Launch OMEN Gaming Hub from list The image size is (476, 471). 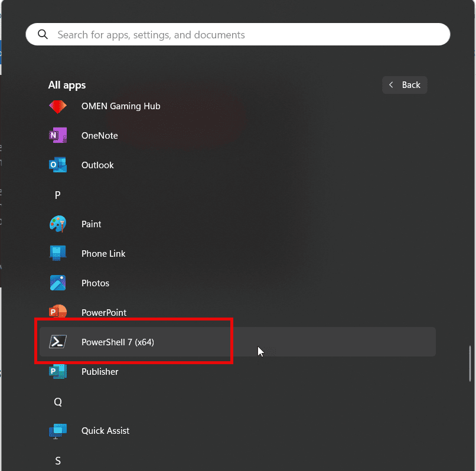pos(121,106)
